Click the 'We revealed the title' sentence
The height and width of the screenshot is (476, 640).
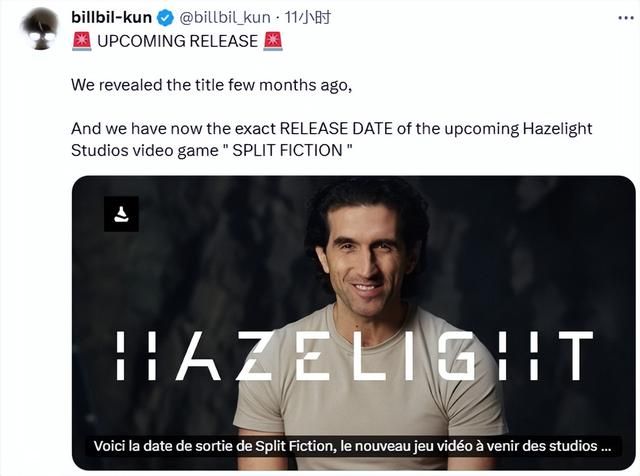click(x=211, y=85)
